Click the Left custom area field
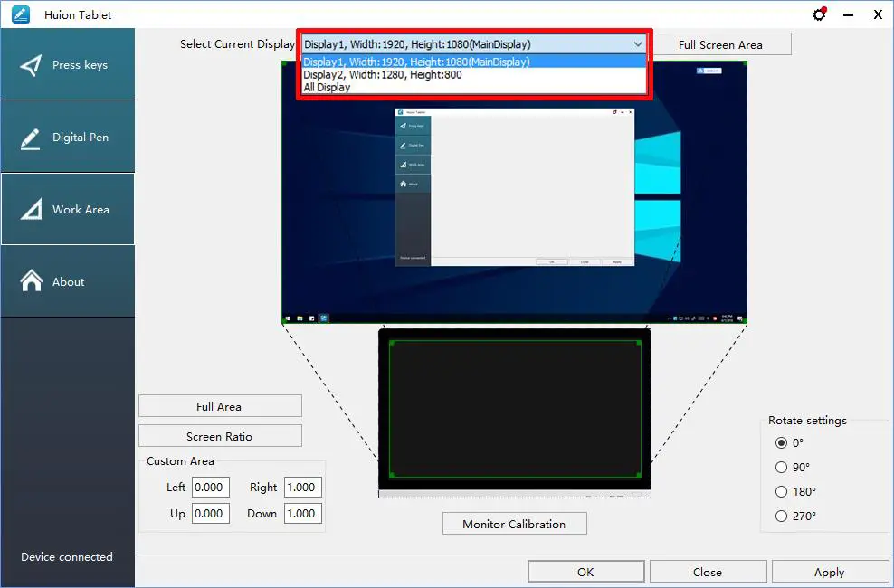 click(211, 488)
